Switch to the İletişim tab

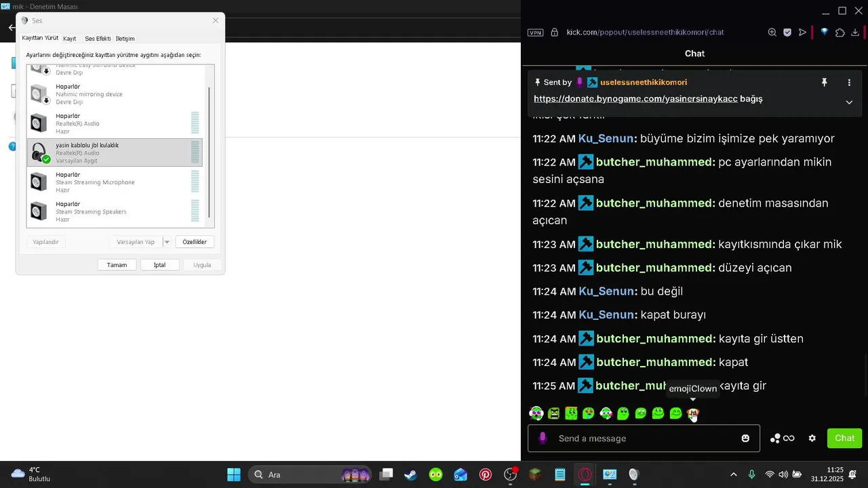click(x=125, y=39)
